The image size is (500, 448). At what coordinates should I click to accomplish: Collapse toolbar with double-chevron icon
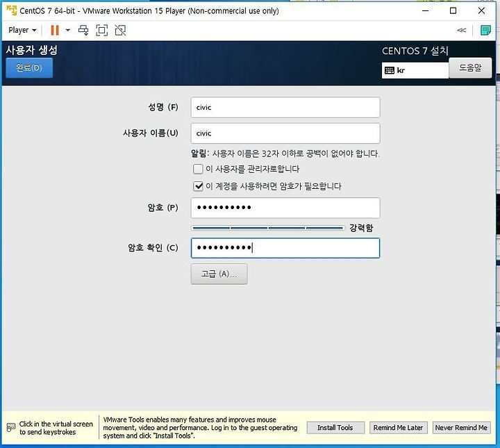click(461, 31)
